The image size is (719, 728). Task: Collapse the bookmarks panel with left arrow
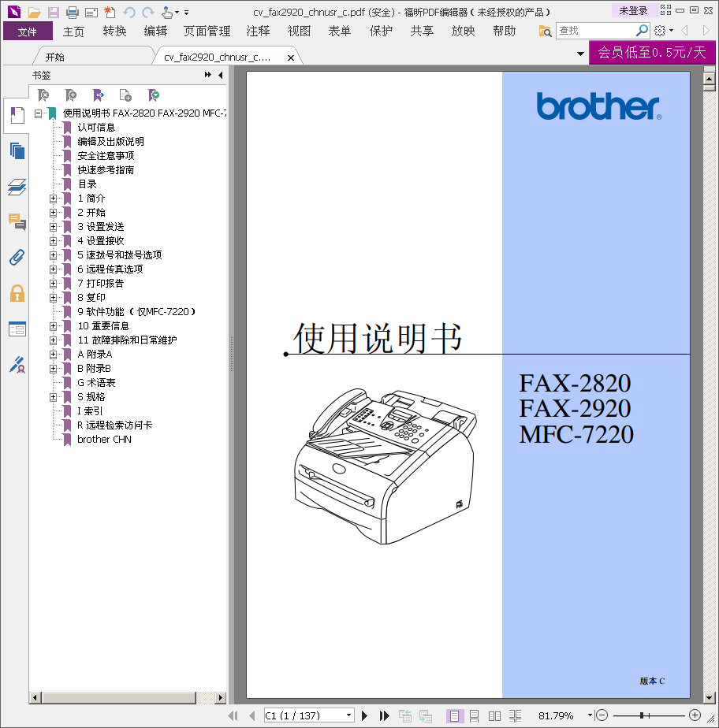pos(221,75)
